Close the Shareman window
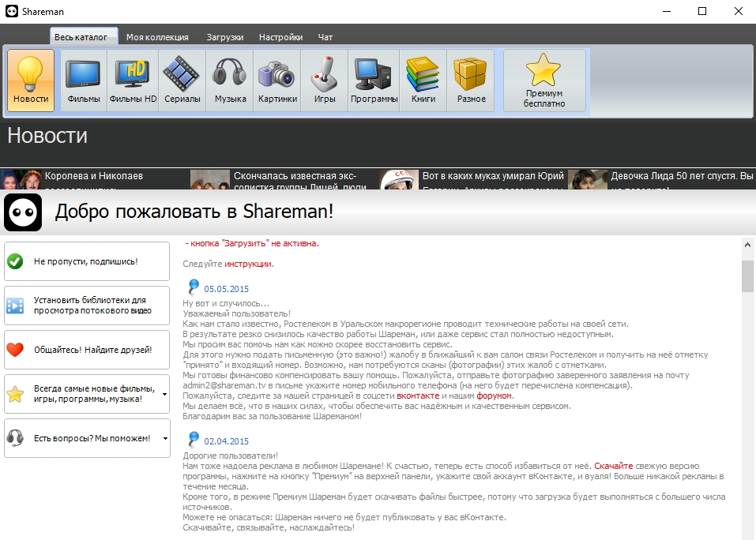The image size is (756, 540). (x=738, y=11)
